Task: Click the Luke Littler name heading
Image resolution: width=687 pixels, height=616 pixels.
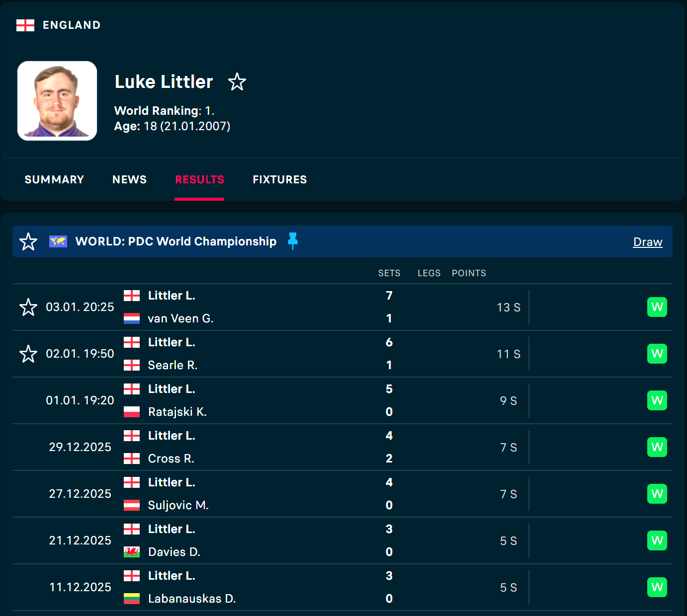Action: click(x=164, y=82)
